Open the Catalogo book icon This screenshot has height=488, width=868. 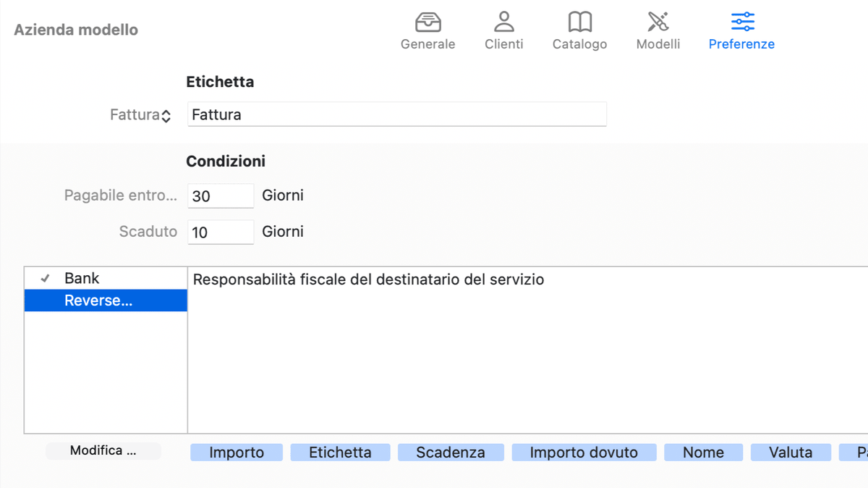[579, 22]
